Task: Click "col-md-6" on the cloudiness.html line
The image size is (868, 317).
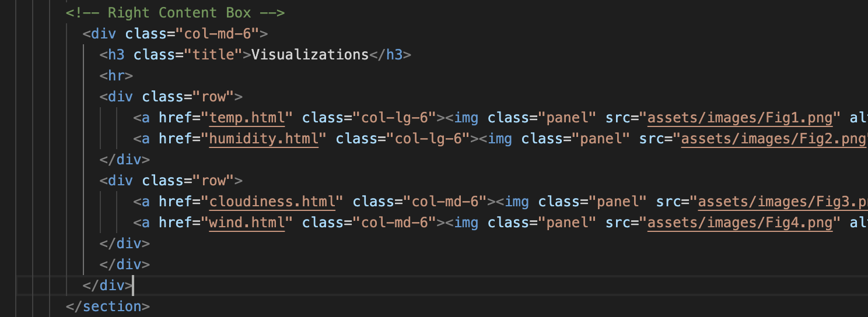Action: pos(445,202)
